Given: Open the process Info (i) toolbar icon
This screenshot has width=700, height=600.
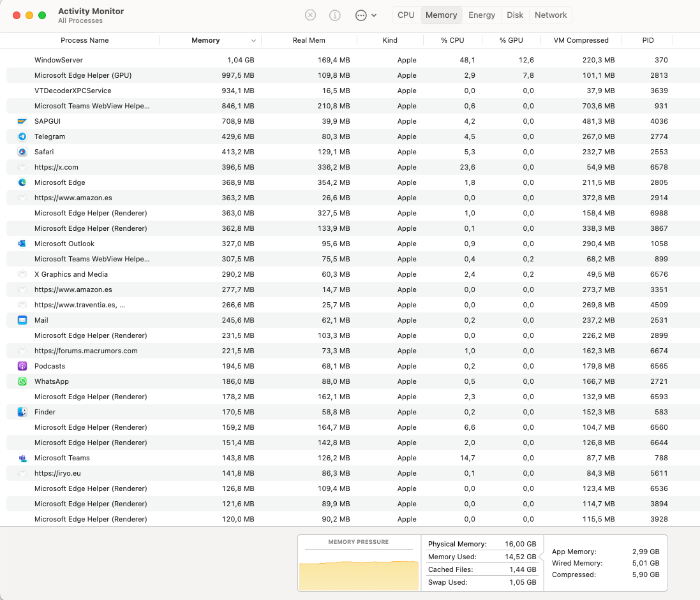Looking at the screenshot, I should click(335, 15).
